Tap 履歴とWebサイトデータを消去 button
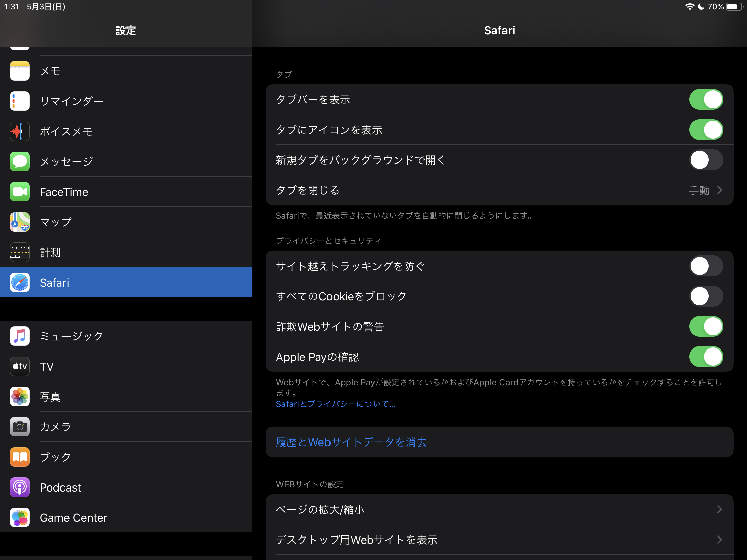The image size is (747, 560). tap(351, 442)
